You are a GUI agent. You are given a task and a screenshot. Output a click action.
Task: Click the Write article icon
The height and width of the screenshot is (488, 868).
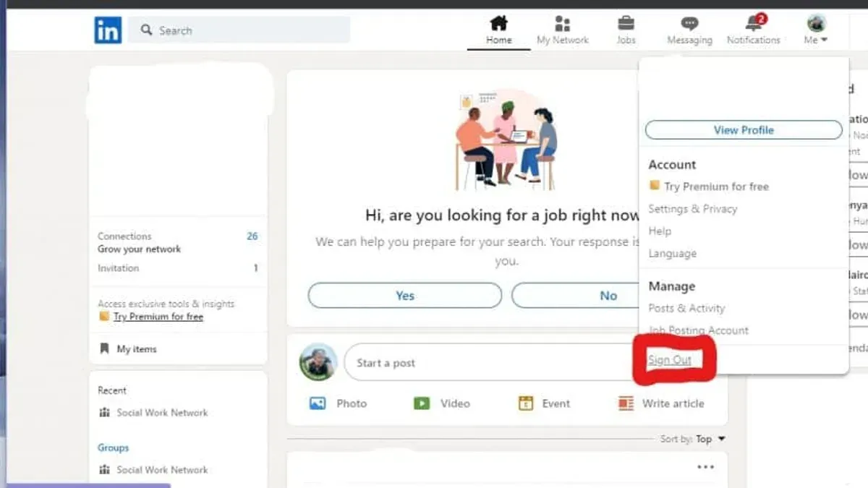[x=626, y=403]
